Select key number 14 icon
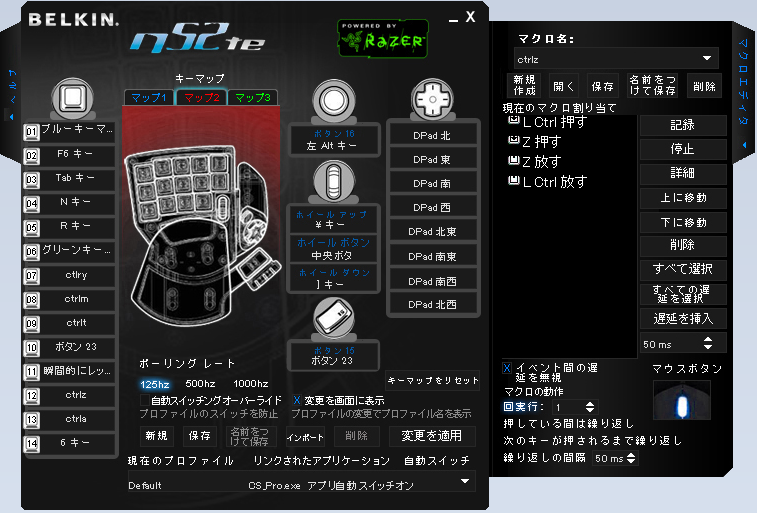This screenshot has height=513, width=757. click(x=31, y=444)
